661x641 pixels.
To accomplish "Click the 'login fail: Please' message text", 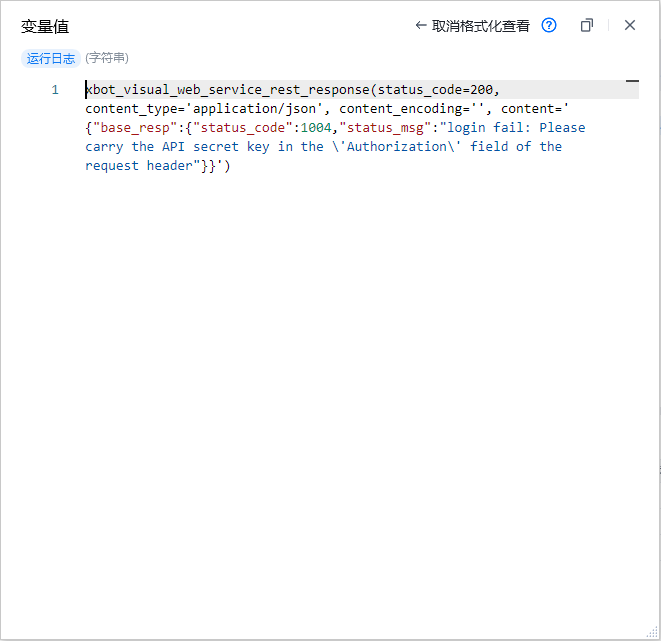I will [516, 128].
